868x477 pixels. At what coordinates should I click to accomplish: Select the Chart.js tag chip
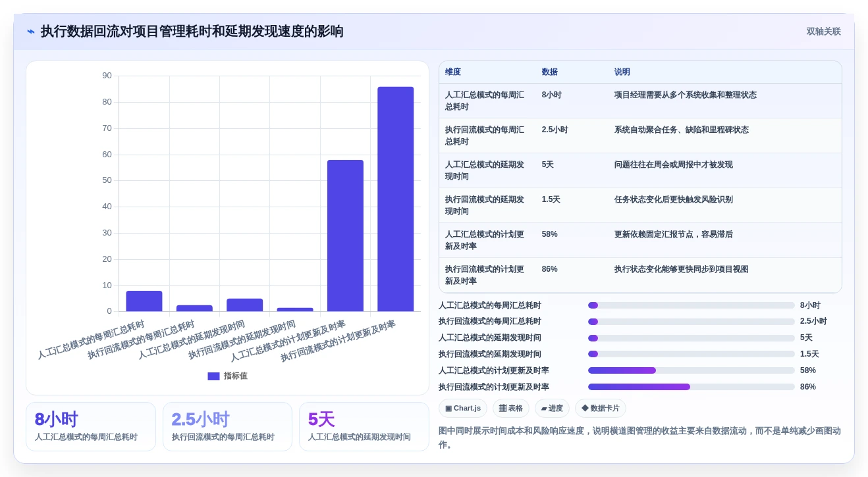(x=463, y=409)
